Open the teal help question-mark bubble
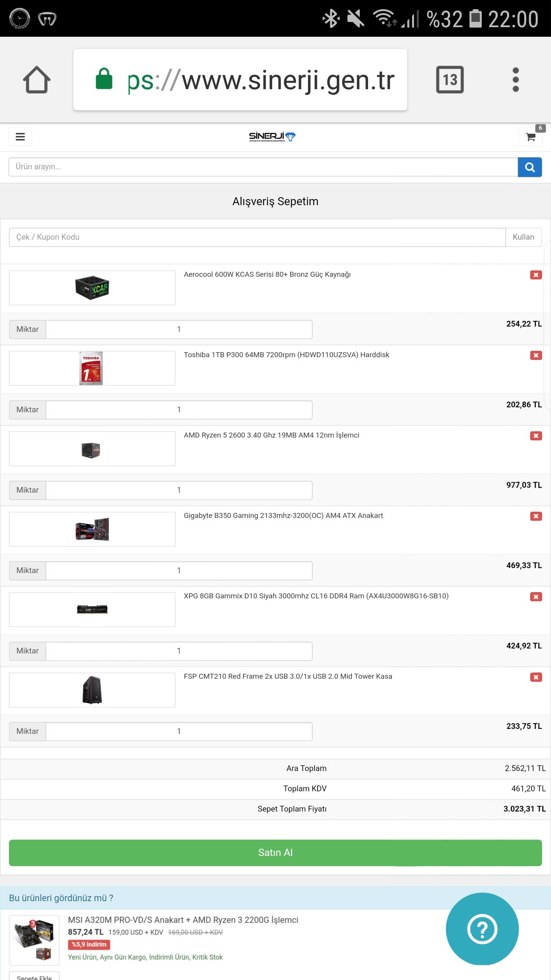The width and height of the screenshot is (551, 980). (482, 929)
